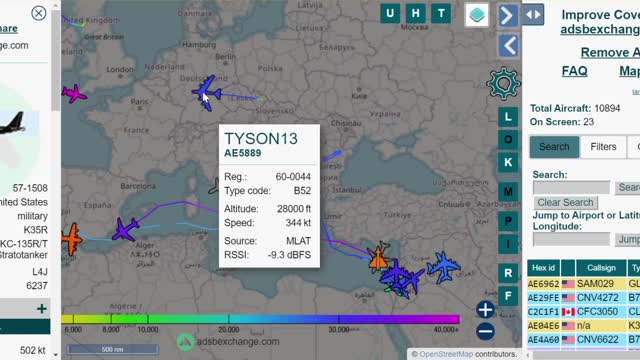Click the Jump button

[x=628, y=239]
